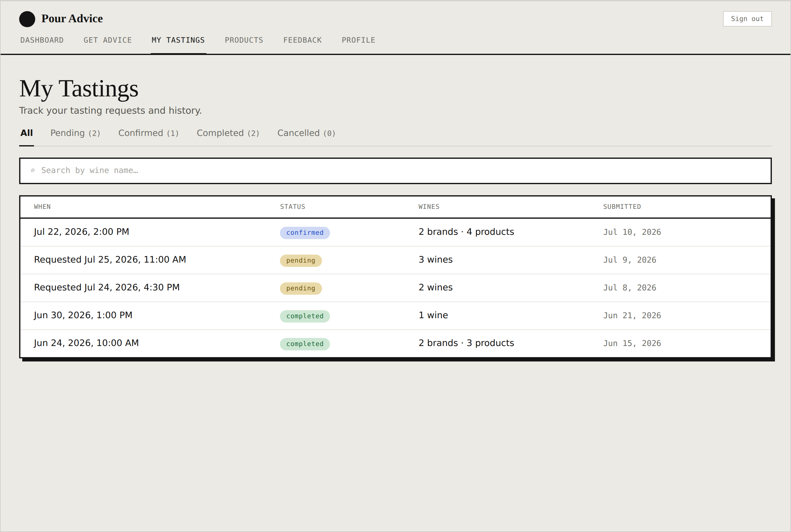Open the Requested Jul 24, 2026, 4:30 PM tasting
This screenshot has width=791, height=532.
click(x=395, y=288)
